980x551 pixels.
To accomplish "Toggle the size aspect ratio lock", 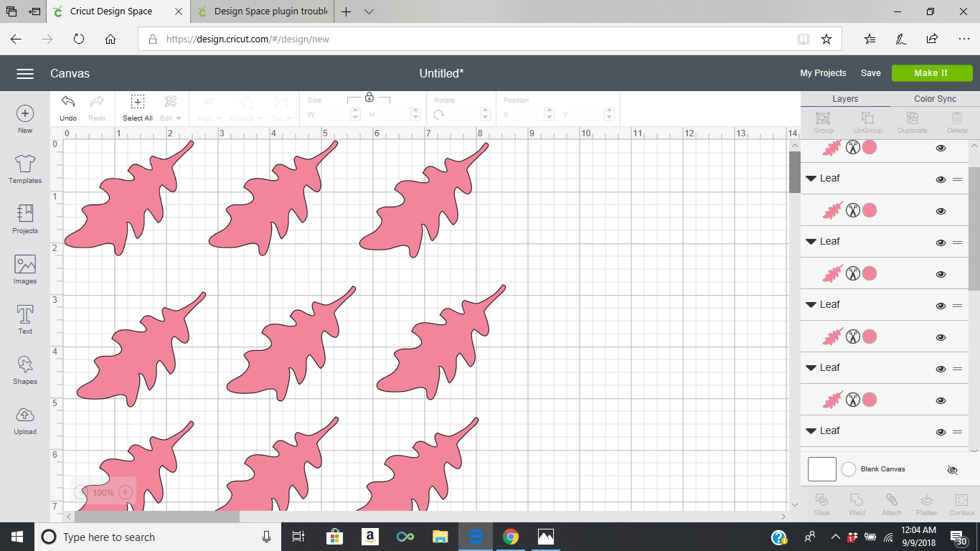I will [369, 97].
